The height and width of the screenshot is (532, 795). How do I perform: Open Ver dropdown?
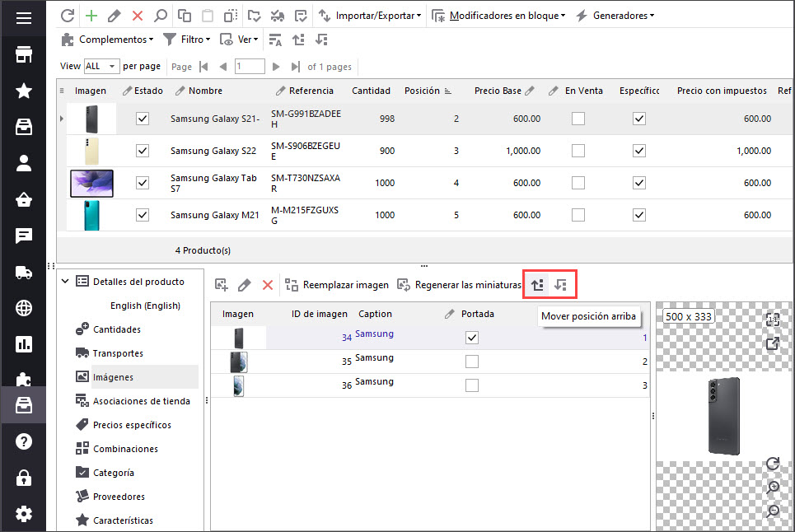[239, 40]
